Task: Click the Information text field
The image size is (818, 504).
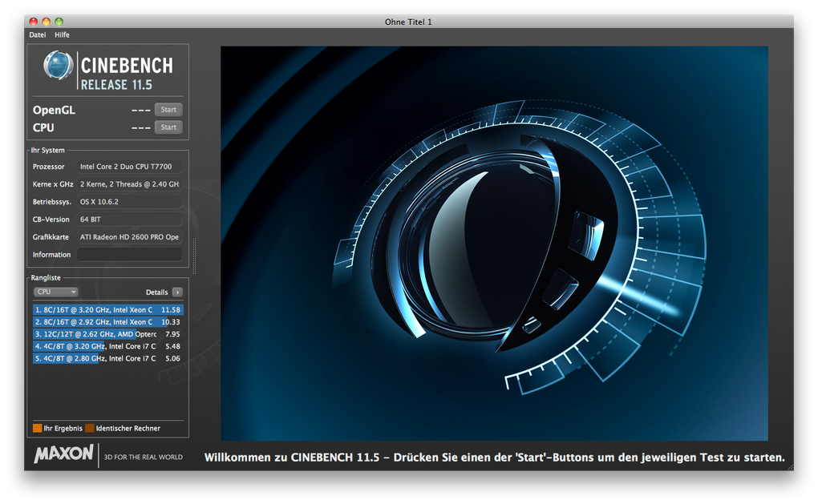Action: [129, 255]
